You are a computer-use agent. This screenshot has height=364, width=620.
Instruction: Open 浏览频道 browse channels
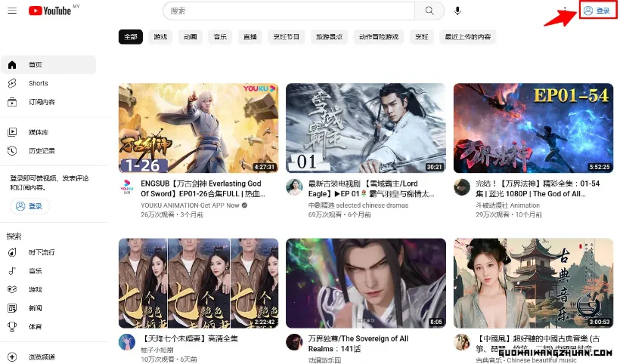pyautogui.click(x=48, y=357)
